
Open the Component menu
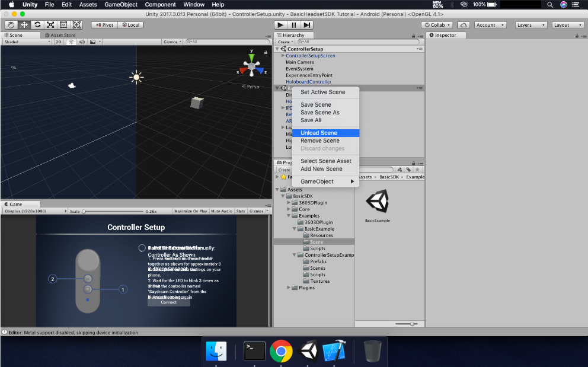tap(160, 5)
